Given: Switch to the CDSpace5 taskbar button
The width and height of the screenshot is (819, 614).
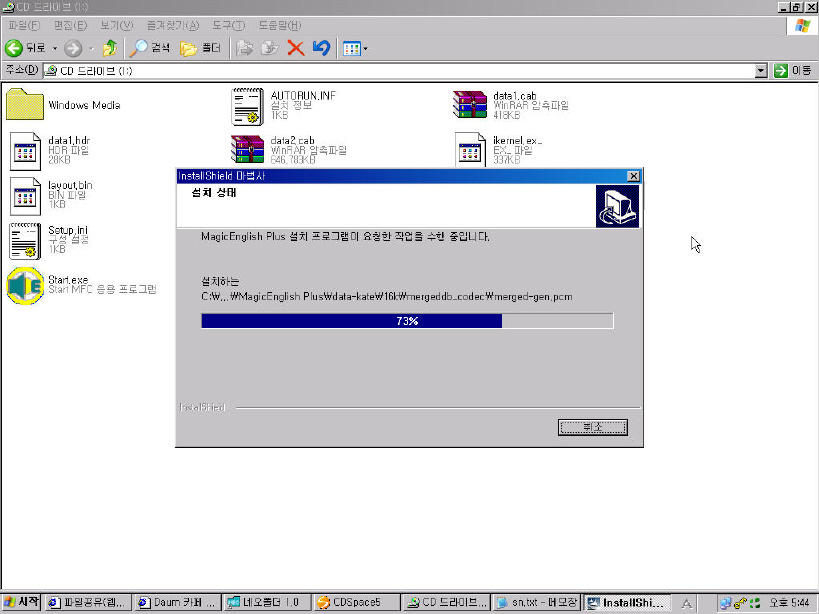Looking at the screenshot, I should [357, 603].
